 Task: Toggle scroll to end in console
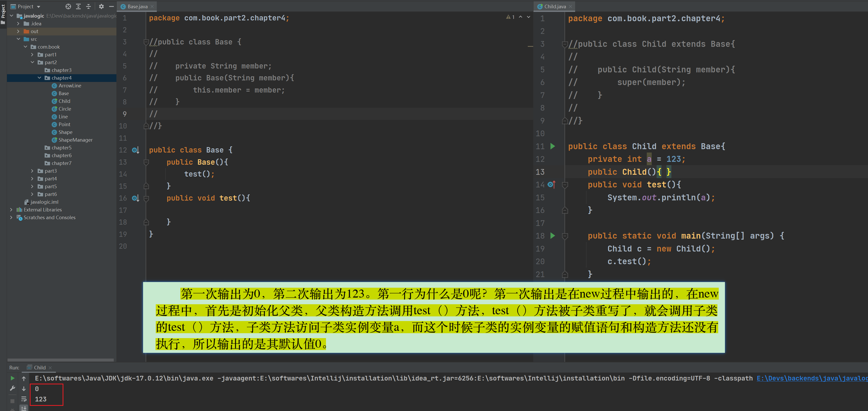click(24, 408)
